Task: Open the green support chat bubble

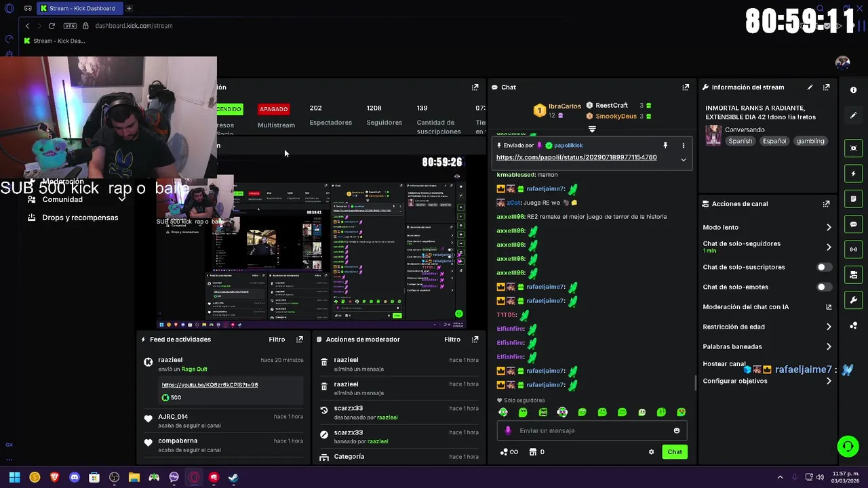Action: [x=848, y=446]
